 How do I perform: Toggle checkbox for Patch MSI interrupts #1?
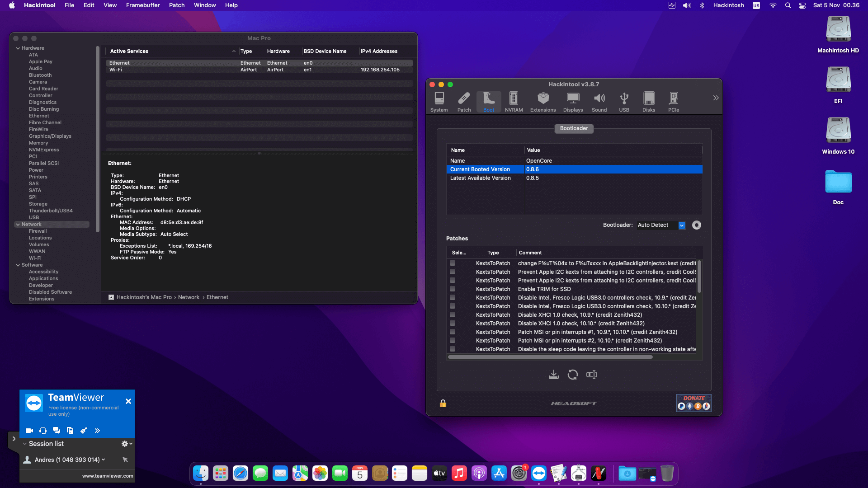coord(453,332)
